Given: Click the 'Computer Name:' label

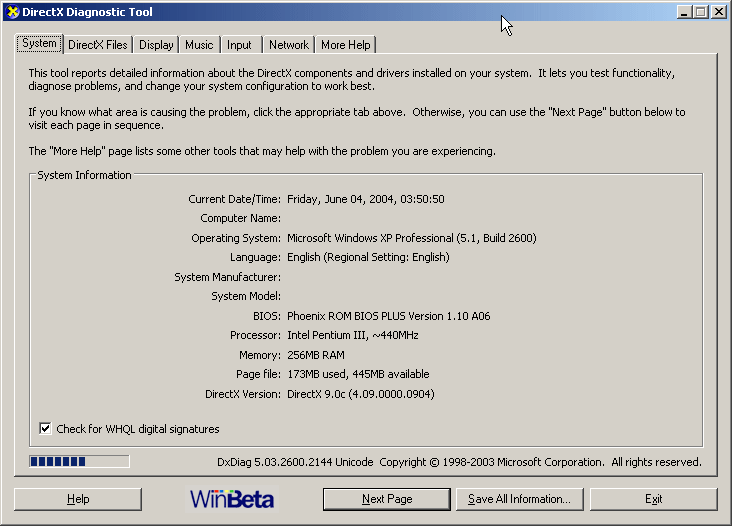Looking at the screenshot, I should pos(240,218).
